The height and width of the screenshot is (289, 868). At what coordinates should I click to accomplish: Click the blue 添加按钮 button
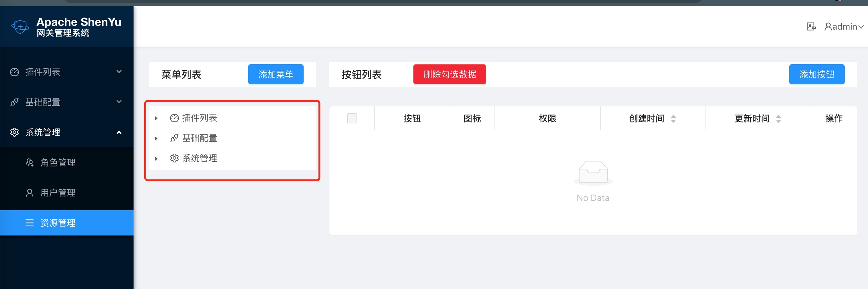pos(816,74)
